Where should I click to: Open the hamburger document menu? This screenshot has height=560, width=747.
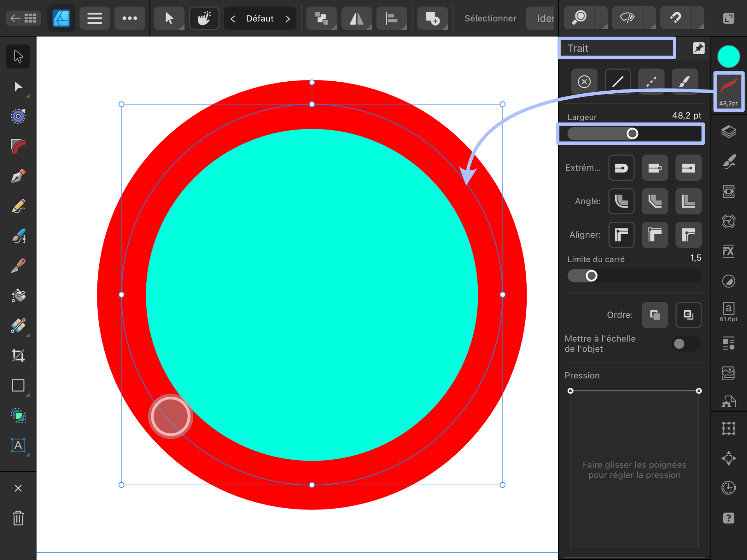[x=95, y=18]
